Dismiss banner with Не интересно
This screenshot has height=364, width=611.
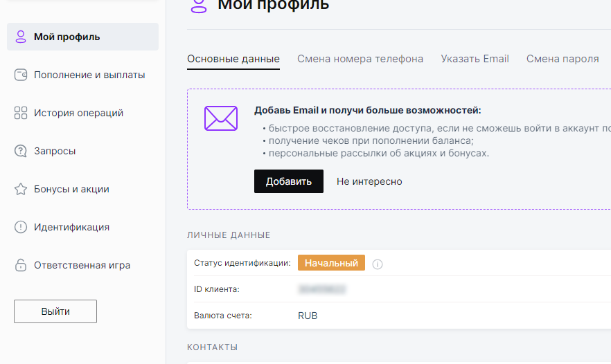pos(369,181)
